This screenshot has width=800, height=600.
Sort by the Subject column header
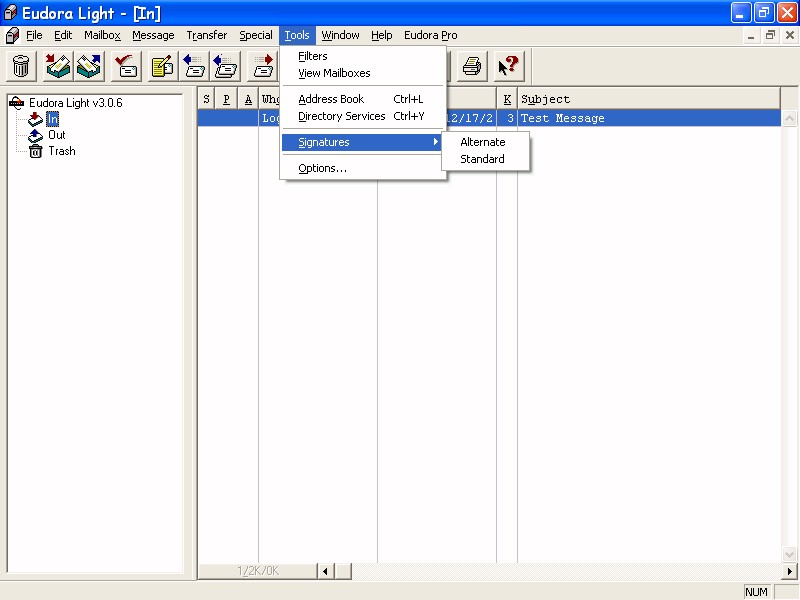click(x=649, y=99)
